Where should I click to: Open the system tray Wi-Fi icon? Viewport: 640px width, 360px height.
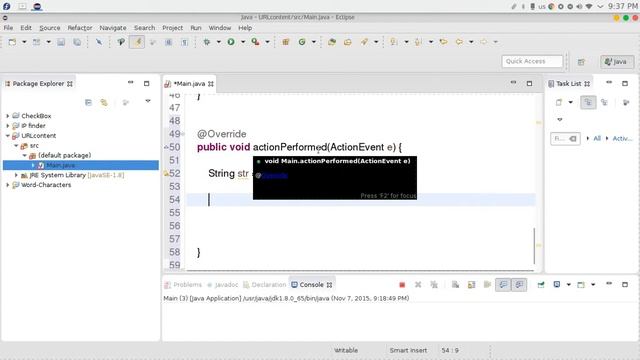(x=589, y=7)
